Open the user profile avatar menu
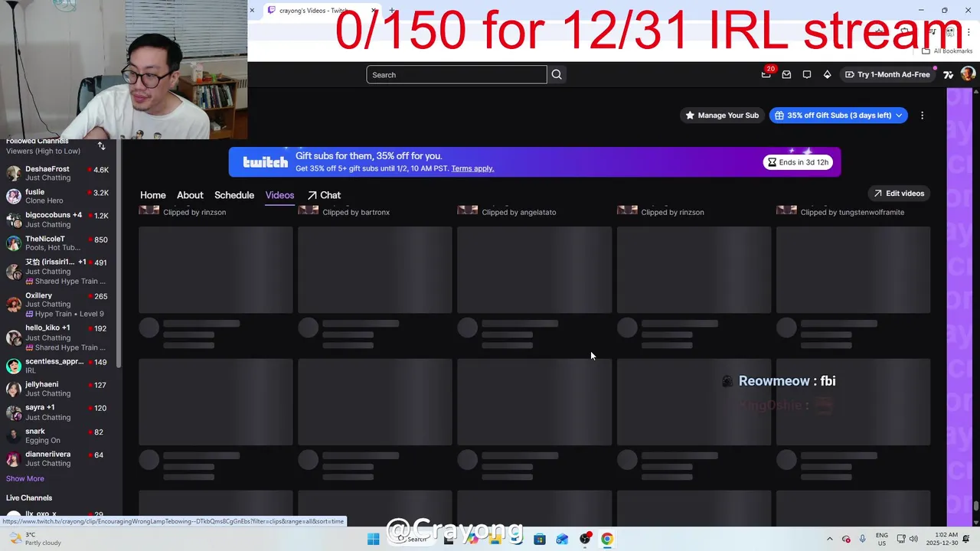Screen dimensions: 980x551 click(x=968, y=74)
